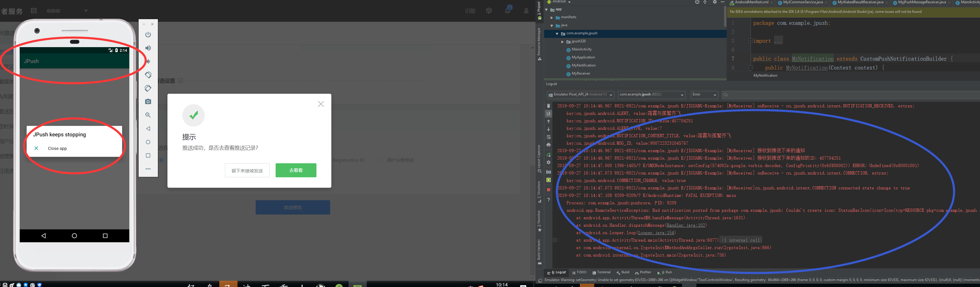Tap recent apps button on phone screen
Image resolution: width=980 pixels, height=287 pixels.
(105, 236)
